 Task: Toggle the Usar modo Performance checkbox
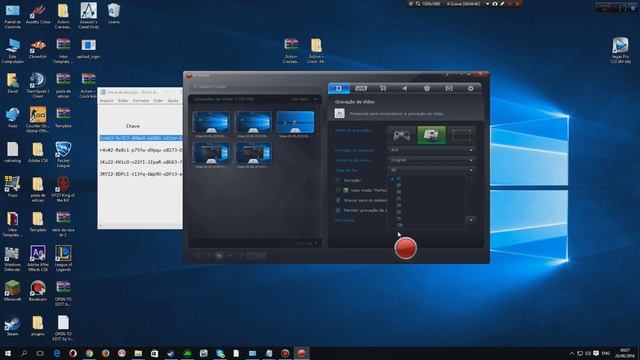point(338,190)
